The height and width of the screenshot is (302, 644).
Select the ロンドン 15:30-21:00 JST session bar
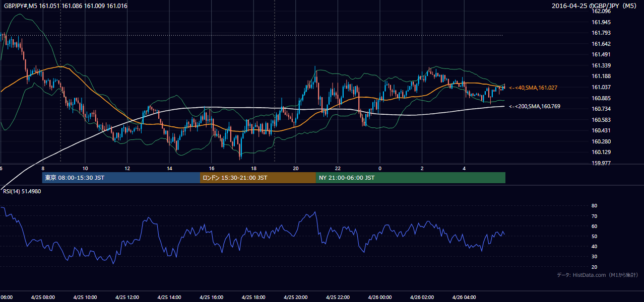(x=258, y=178)
